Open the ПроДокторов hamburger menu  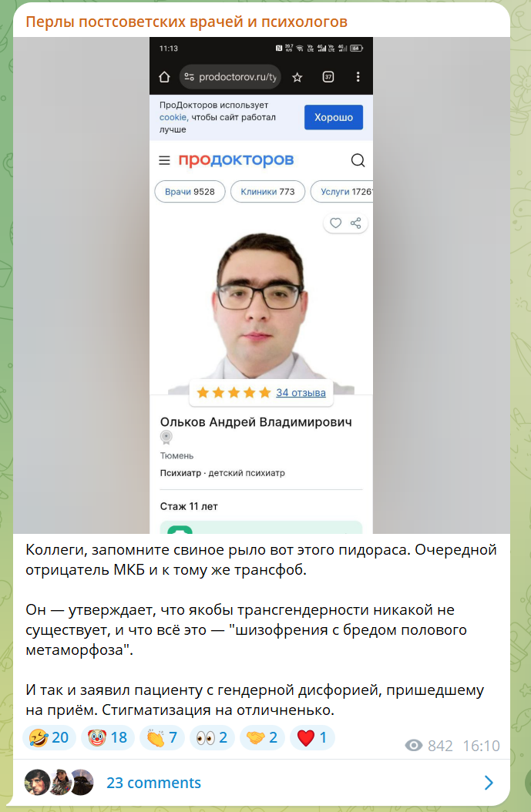click(x=164, y=160)
